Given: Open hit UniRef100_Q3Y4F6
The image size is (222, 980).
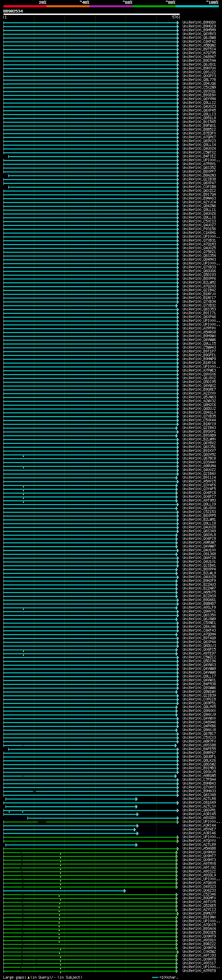Looking at the screenshot, I should tap(199, 485).
